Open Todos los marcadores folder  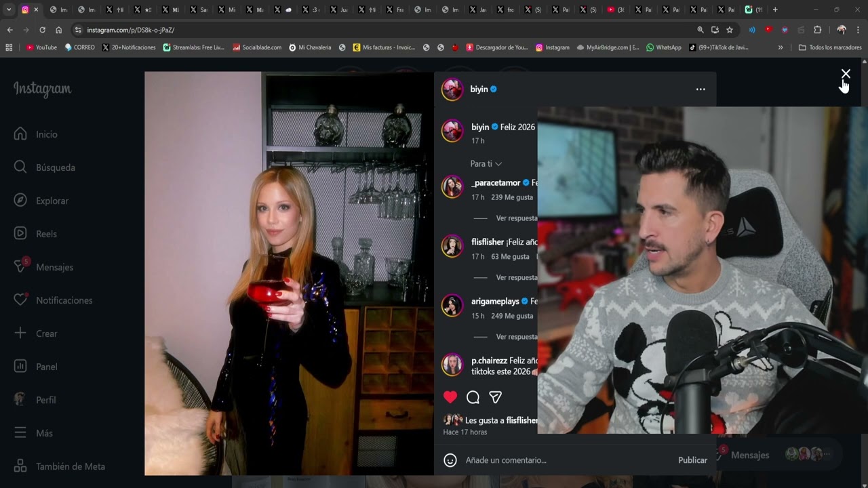click(830, 47)
